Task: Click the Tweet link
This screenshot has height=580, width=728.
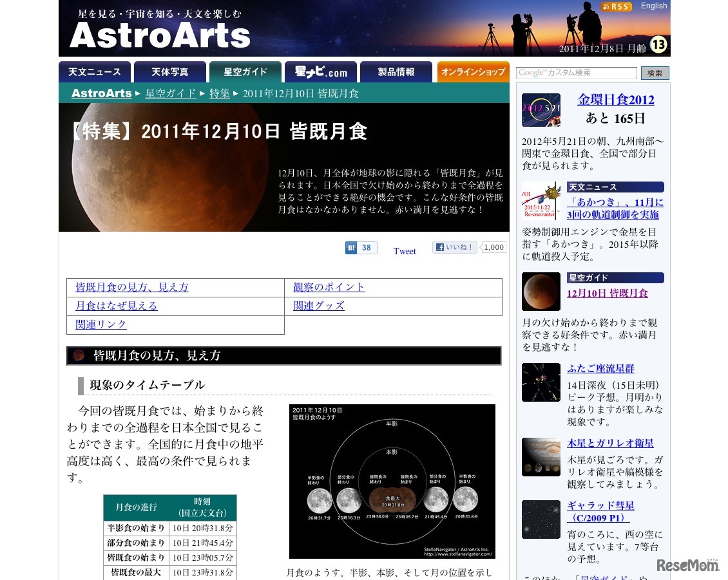Action: click(405, 251)
